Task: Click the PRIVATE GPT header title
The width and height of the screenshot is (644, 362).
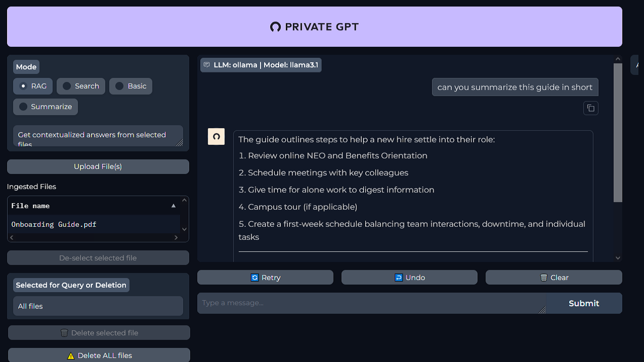Action: click(x=321, y=27)
